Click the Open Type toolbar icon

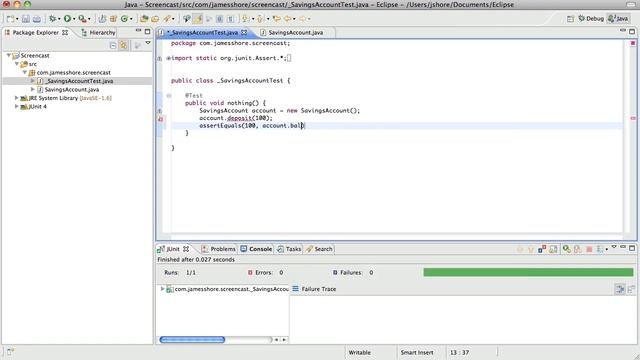pos(144,19)
